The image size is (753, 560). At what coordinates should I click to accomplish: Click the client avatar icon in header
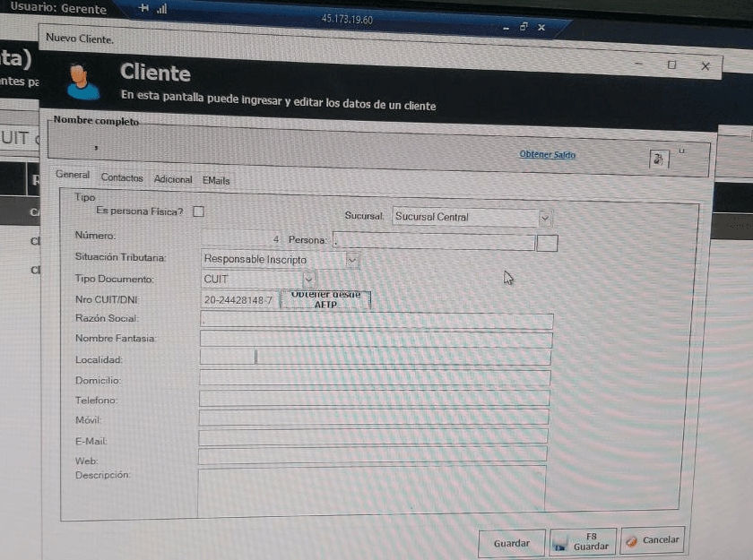click(x=82, y=81)
